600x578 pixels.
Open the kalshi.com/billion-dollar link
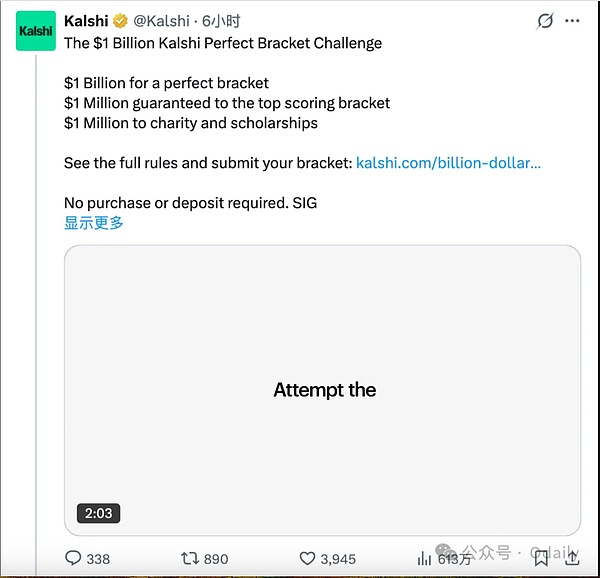coord(448,163)
